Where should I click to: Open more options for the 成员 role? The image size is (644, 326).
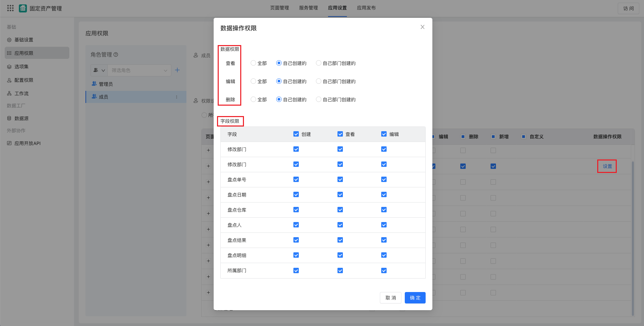click(x=176, y=97)
